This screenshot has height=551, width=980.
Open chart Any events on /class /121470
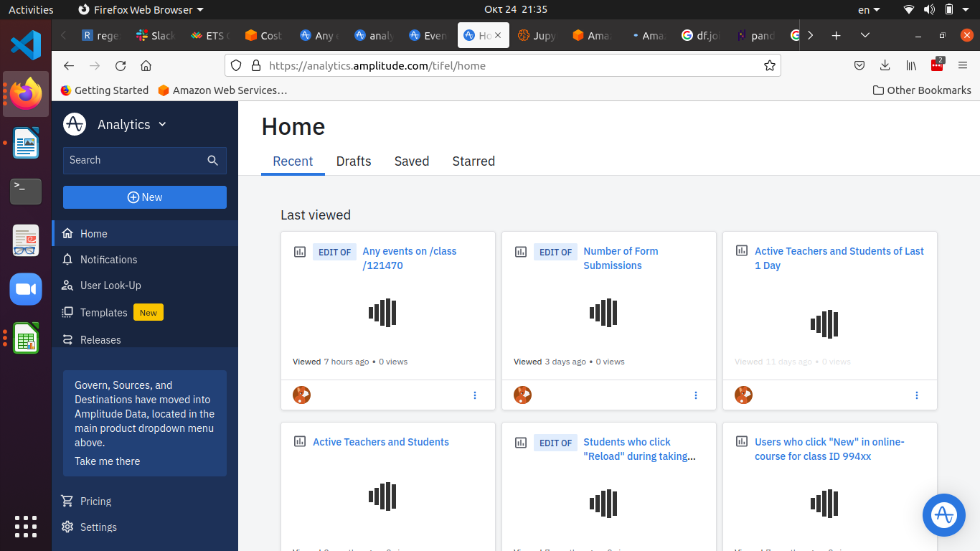point(410,258)
